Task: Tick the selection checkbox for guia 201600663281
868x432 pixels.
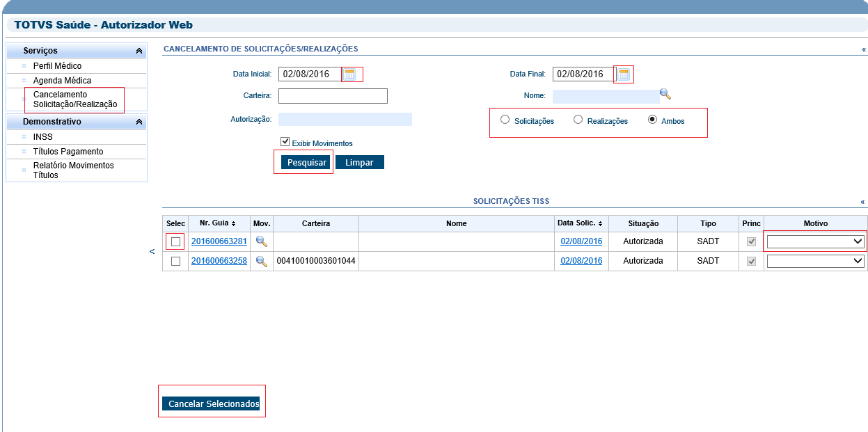Action: coord(175,241)
